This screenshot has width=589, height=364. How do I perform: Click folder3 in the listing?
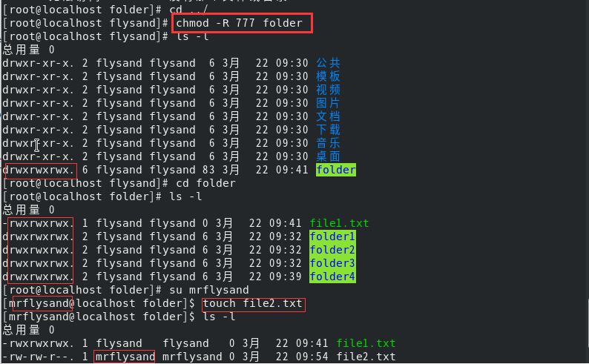332,263
